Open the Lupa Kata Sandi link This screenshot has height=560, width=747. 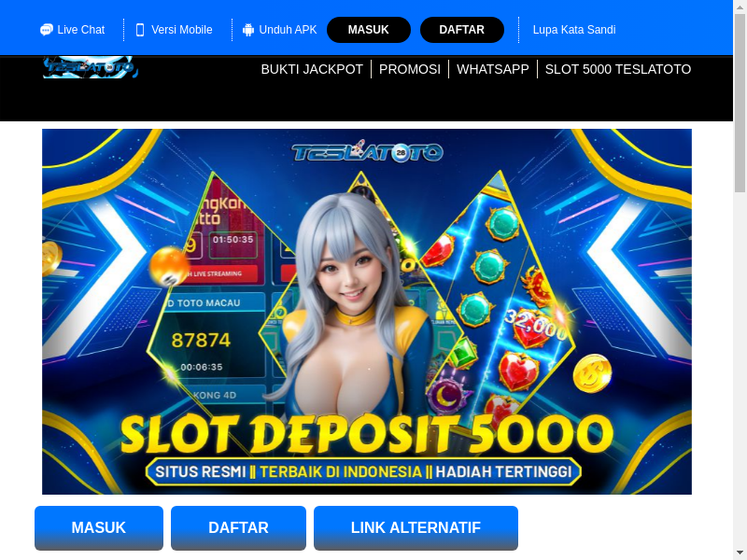(574, 30)
